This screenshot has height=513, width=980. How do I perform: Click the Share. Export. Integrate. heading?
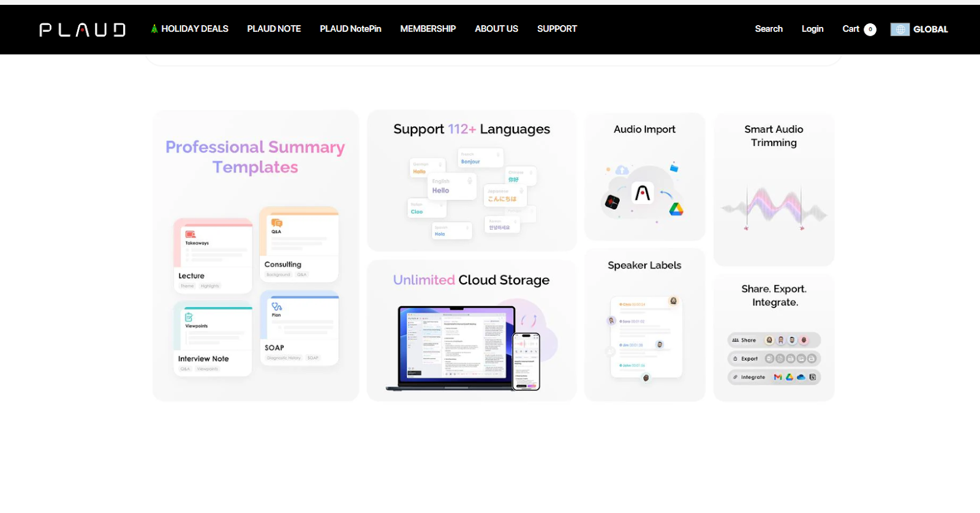pos(774,295)
